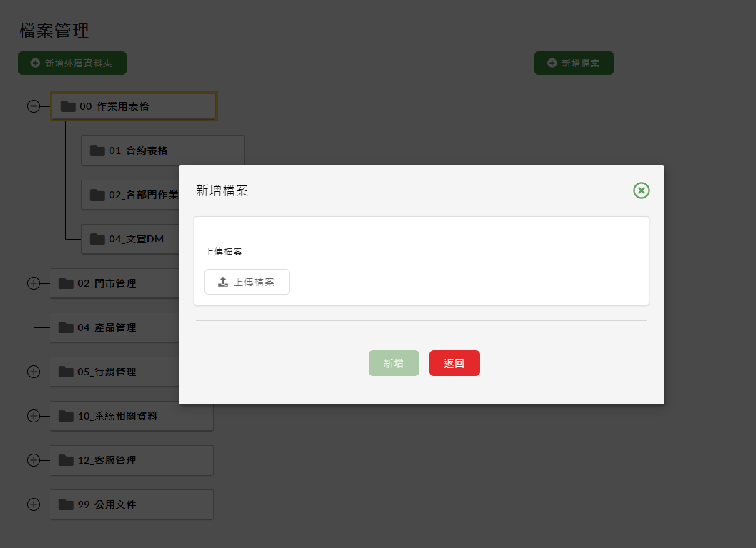The height and width of the screenshot is (548, 756).
Task: Click the folder icon of 12_客服管理
Action: click(x=66, y=460)
